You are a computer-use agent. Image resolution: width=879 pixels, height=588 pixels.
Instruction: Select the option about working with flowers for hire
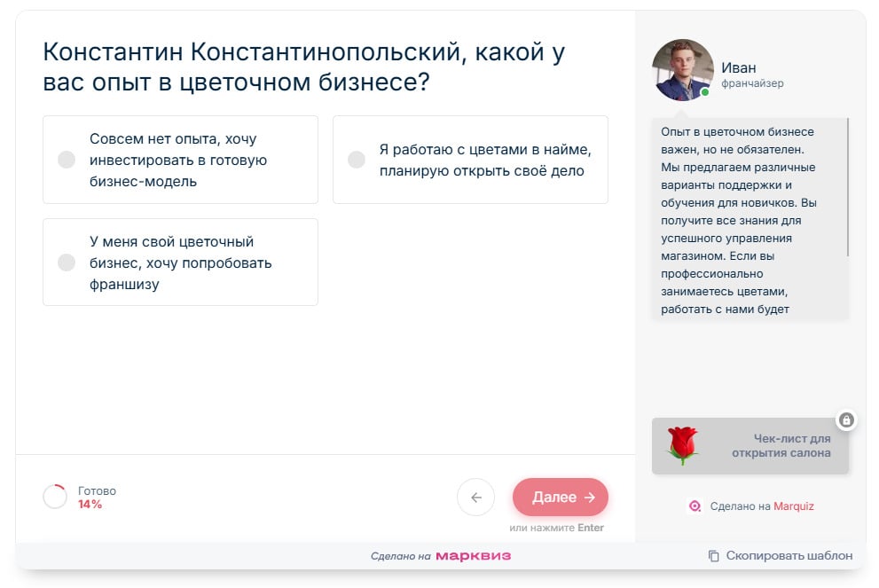click(x=470, y=160)
